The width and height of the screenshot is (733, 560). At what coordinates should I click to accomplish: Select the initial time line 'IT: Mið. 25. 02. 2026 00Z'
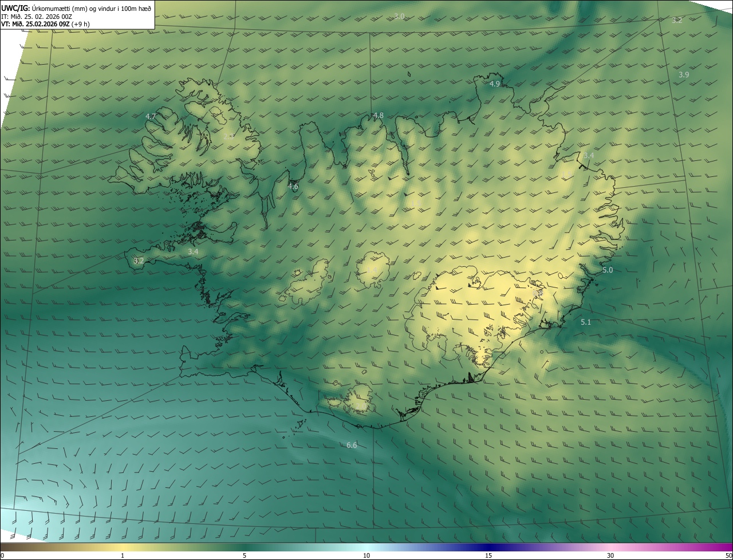click(37, 16)
